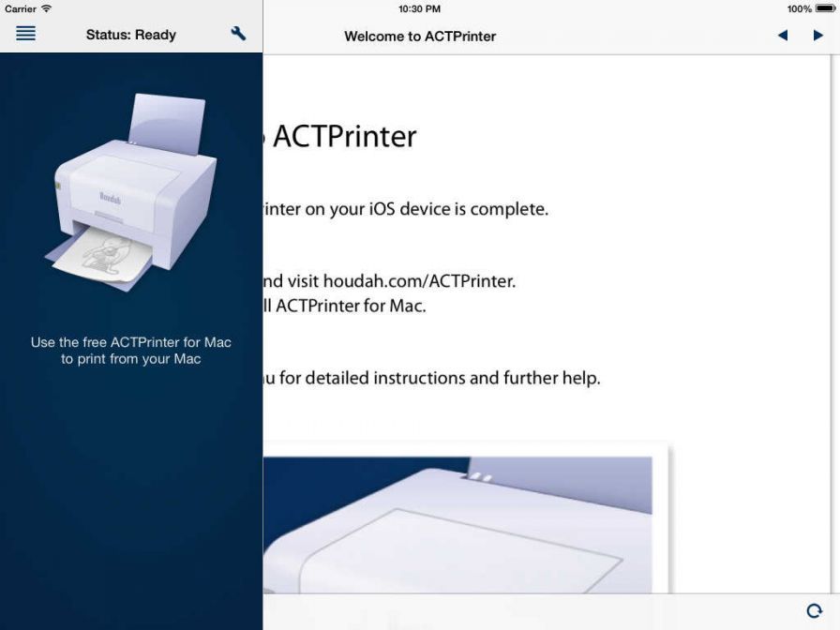Tap the printer illustration in the sidebar
The height and width of the screenshot is (630, 840).
[x=131, y=197]
